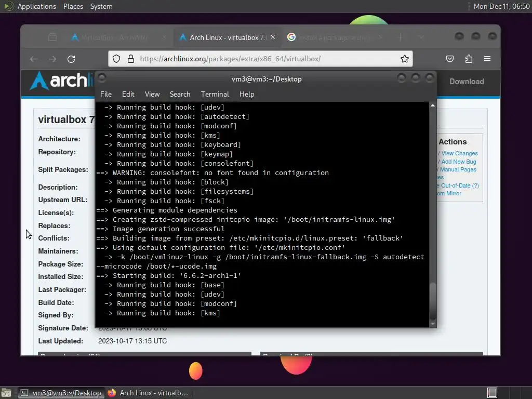Open the Applications menu in top panel

click(37, 6)
